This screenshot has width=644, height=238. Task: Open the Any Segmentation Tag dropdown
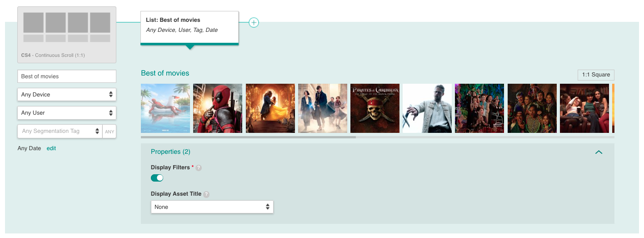[x=60, y=131]
